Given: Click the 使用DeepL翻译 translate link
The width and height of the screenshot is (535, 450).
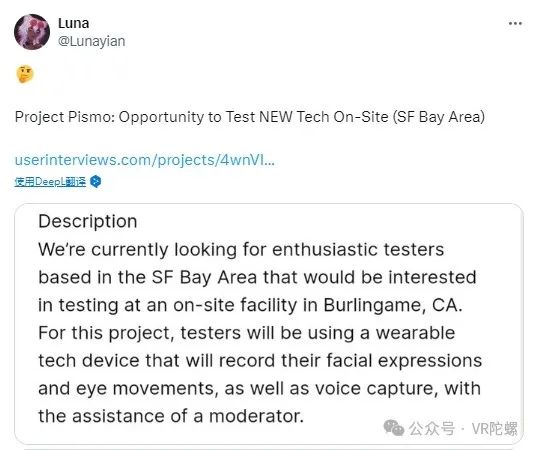Looking at the screenshot, I should click(x=50, y=182).
